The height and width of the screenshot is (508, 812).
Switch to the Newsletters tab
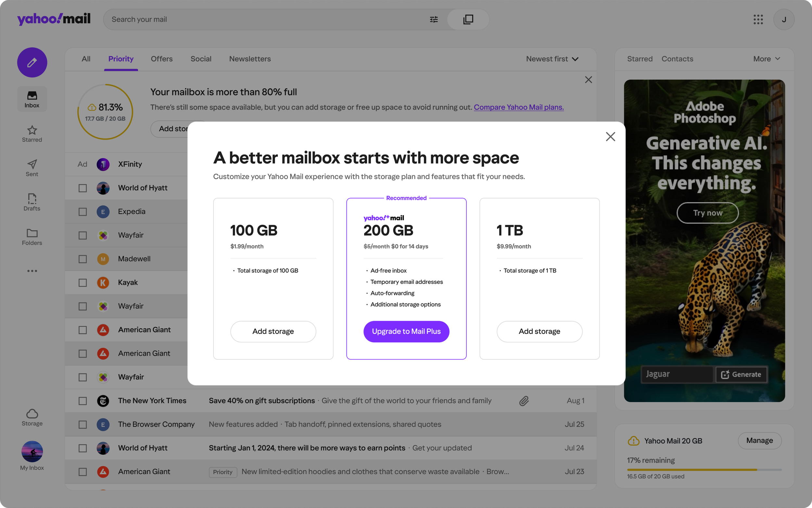coord(250,59)
